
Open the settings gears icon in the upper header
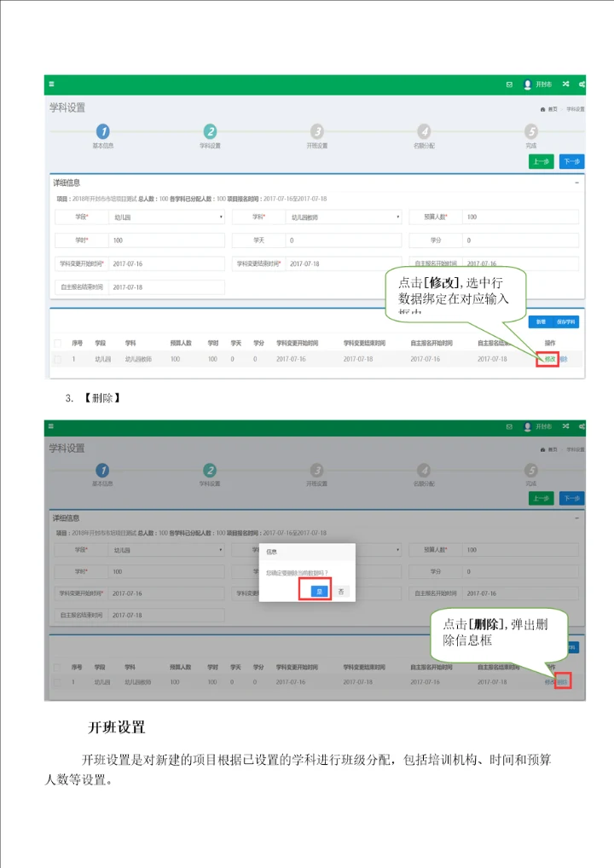582,84
